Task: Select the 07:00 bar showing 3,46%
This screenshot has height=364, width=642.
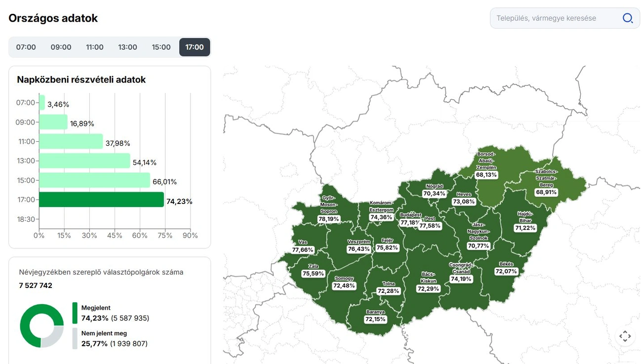Action: [42, 103]
